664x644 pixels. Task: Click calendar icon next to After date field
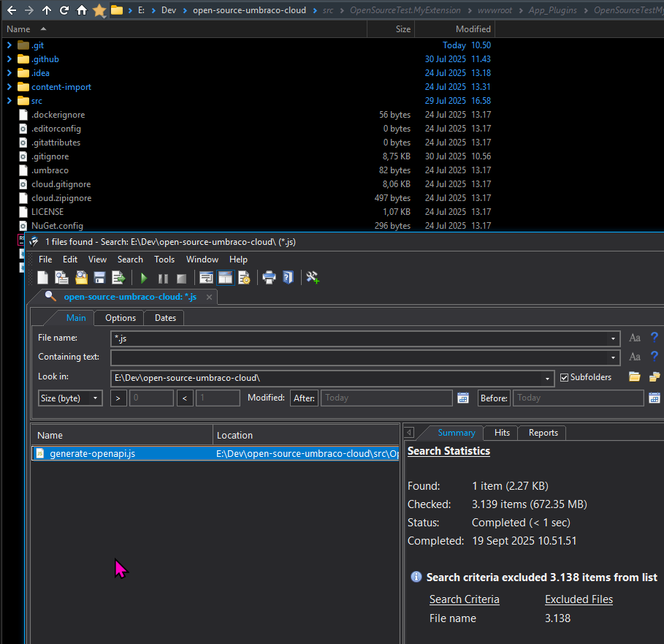point(462,398)
